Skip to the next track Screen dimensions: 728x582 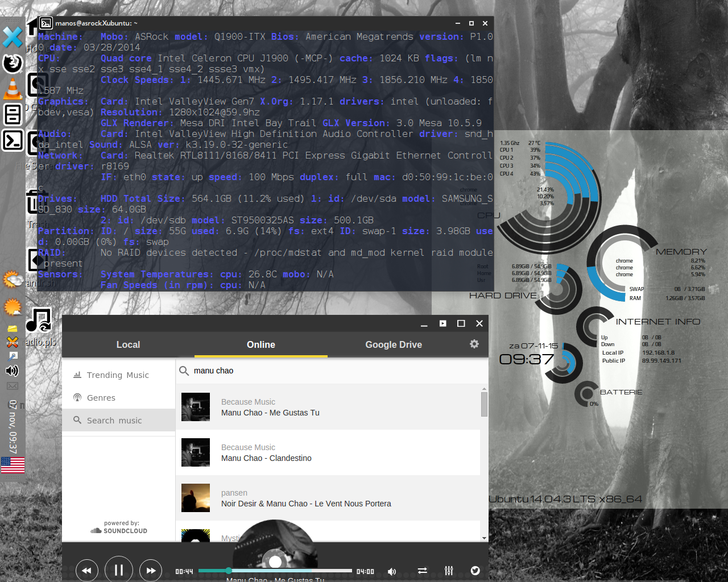[x=151, y=570]
